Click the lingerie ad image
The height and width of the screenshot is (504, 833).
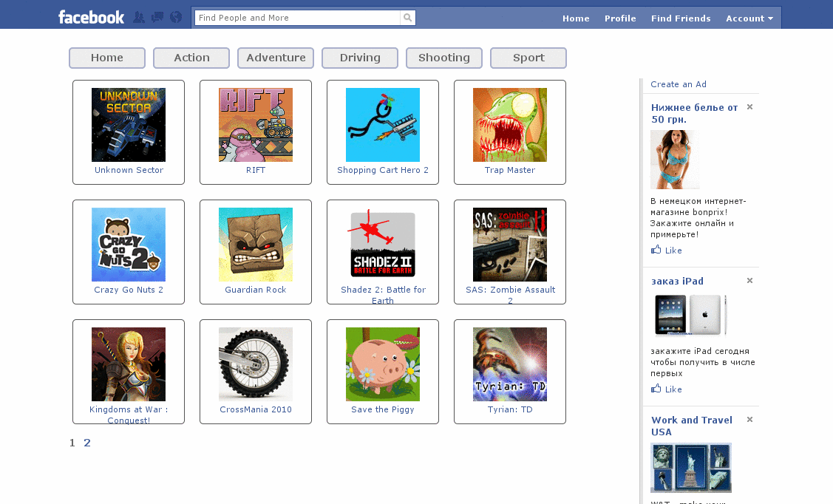[675, 160]
